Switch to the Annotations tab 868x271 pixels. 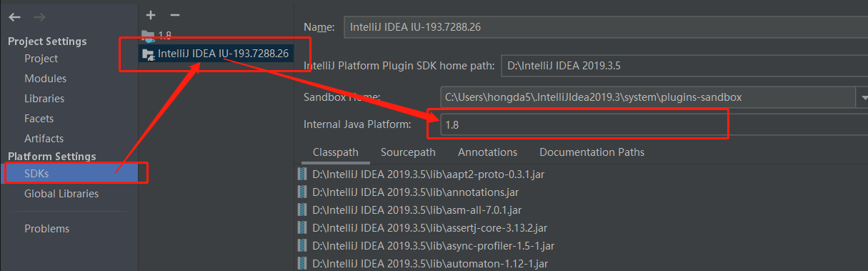click(x=487, y=152)
